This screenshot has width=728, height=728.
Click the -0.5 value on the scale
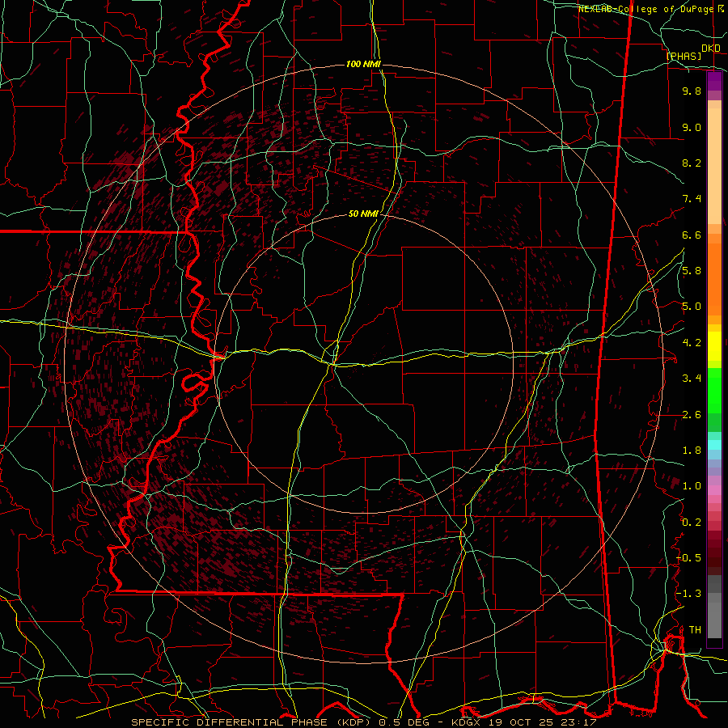(689, 558)
